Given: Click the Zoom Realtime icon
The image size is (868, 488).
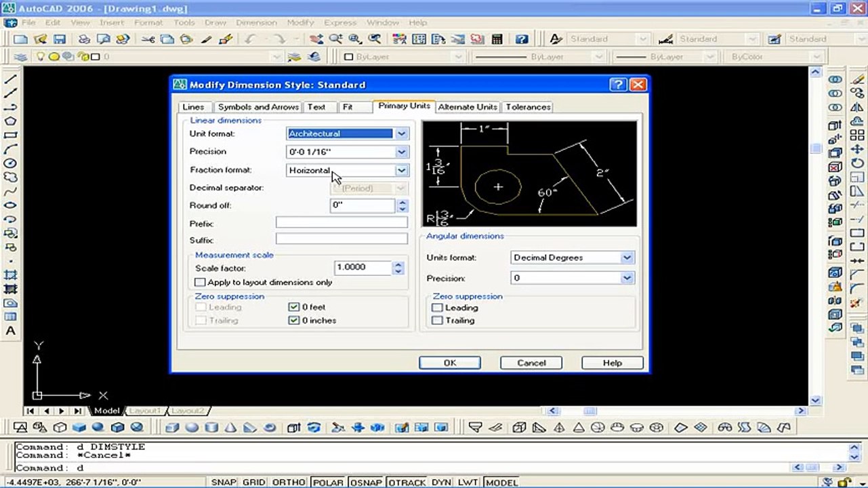Looking at the screenshot, I should coord(335,39).
